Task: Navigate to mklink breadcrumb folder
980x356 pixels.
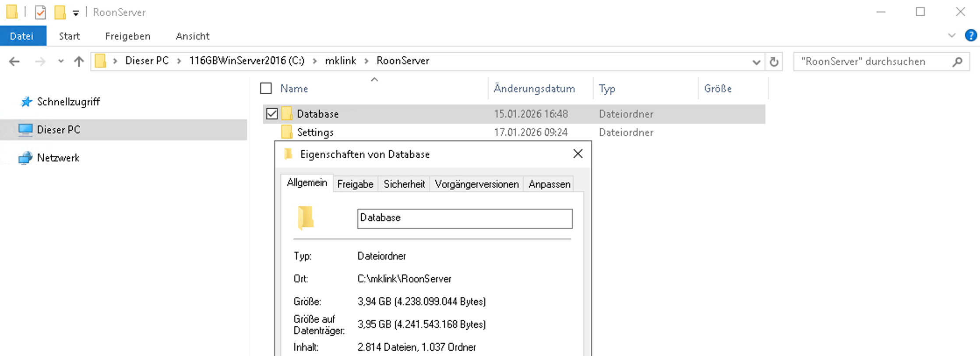Action: (341, 61)
